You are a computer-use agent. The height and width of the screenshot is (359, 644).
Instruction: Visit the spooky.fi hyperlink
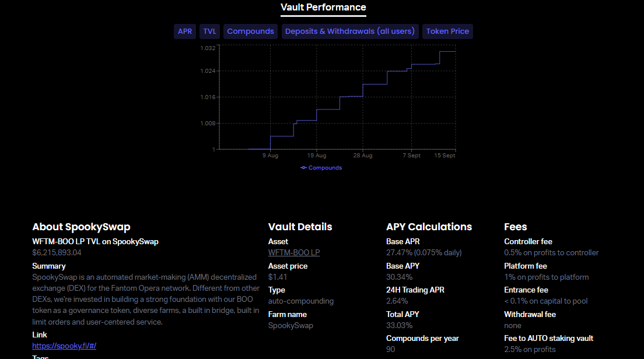tap(64, 346)
